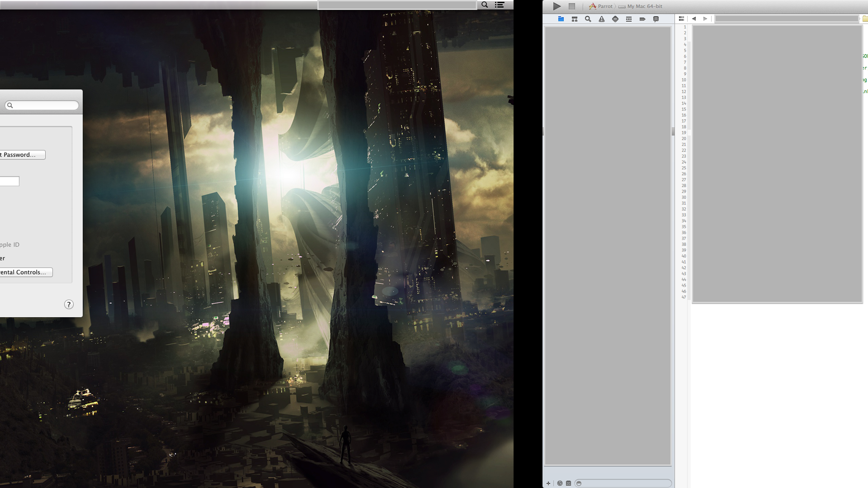868x488 pixels.
Task: Click the plus button in navigator footer
Action: pyautogui.click(x=548, y=483)
